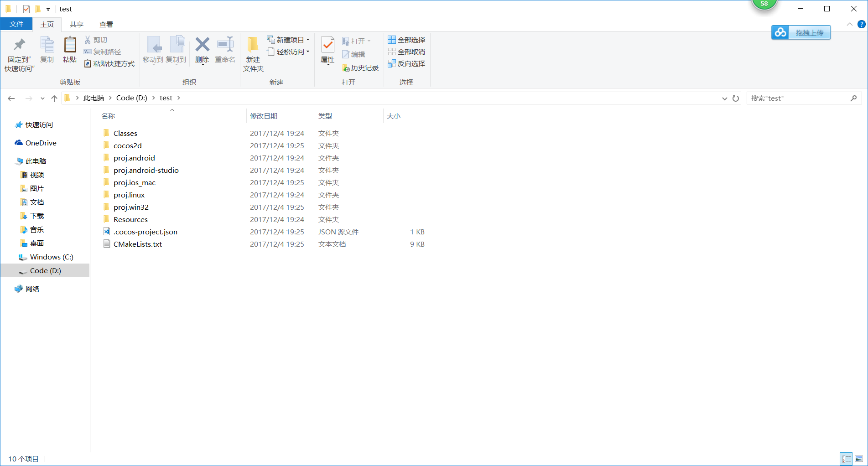Switch to the Share (共享) tab
868x466 pixels.
77,24
